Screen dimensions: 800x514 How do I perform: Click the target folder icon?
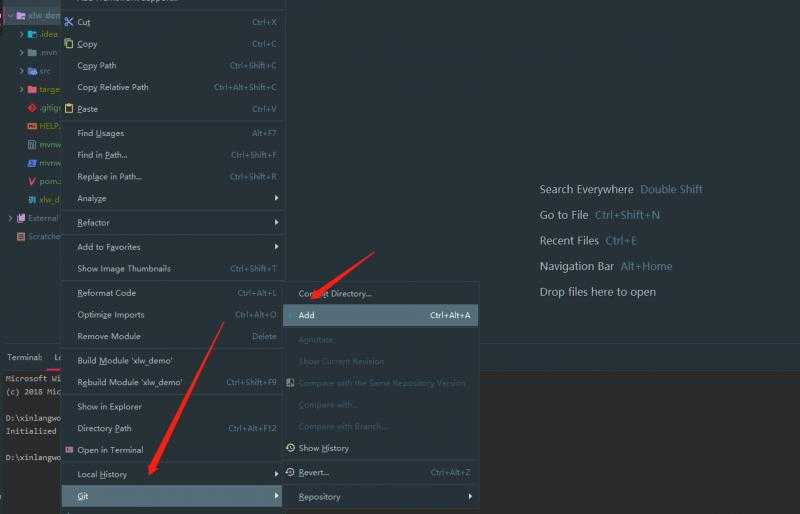click(32, 89)
